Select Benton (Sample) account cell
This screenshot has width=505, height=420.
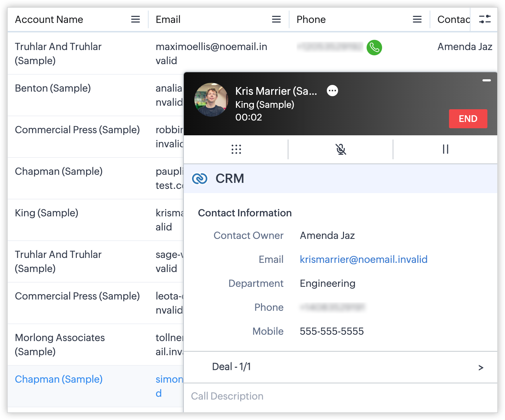pyautogui.click(x=53, y=88)
